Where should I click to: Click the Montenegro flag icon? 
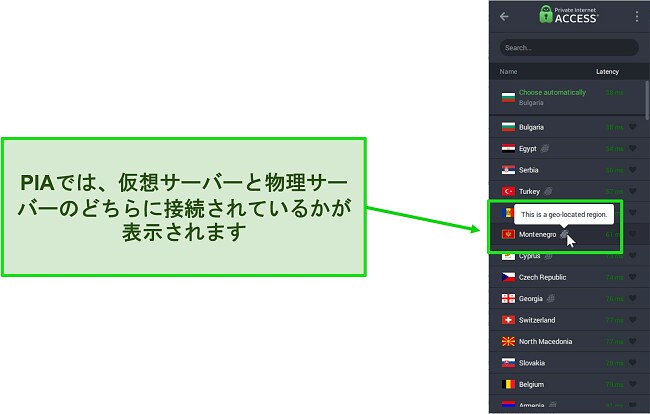[x=508, y=235]
